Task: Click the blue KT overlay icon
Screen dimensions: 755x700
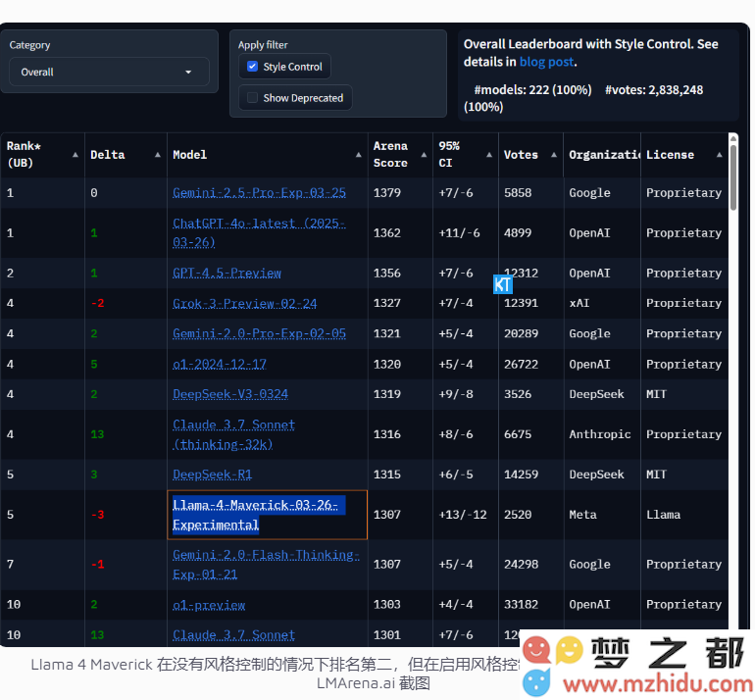Action: click(503, 284)
